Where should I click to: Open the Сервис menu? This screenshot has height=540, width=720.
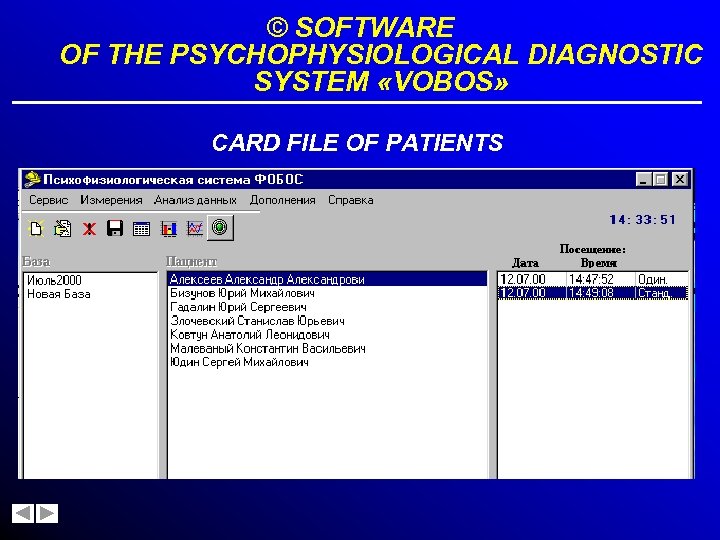tap(48, 200)
